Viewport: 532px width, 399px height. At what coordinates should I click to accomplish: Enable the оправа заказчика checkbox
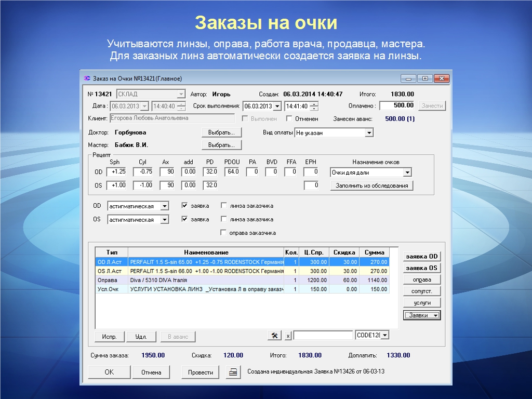click(x=224, y=233)
